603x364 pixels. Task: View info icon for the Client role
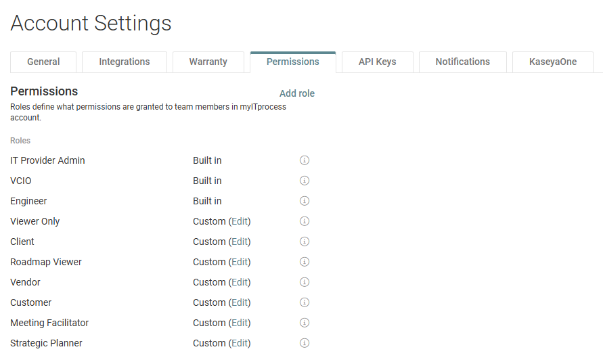[305, 242]
